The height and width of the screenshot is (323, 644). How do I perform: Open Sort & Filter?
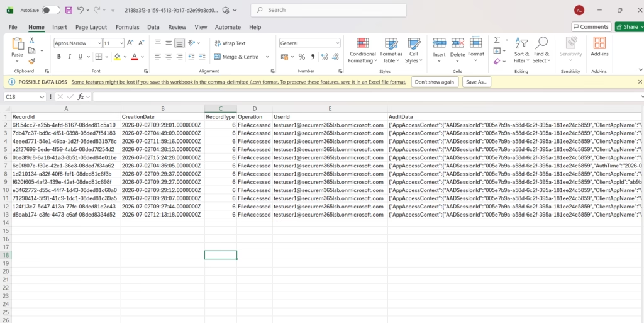point(521,50)
